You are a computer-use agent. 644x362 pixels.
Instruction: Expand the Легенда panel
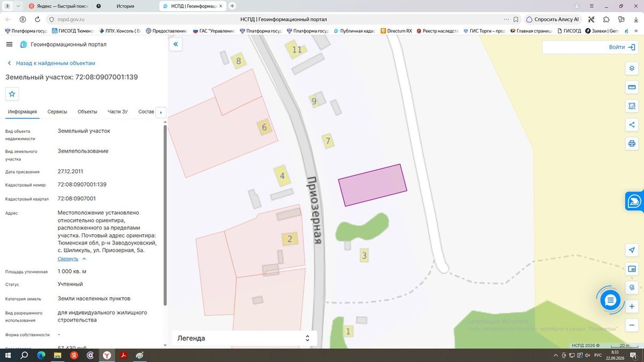pyautogui.click(x=244, y=338)
